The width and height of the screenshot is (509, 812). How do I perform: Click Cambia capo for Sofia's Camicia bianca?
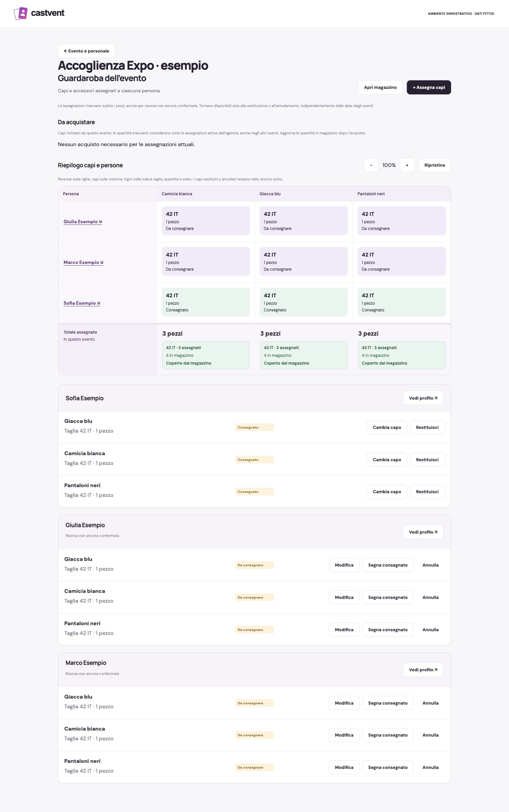tap(387, 460)
